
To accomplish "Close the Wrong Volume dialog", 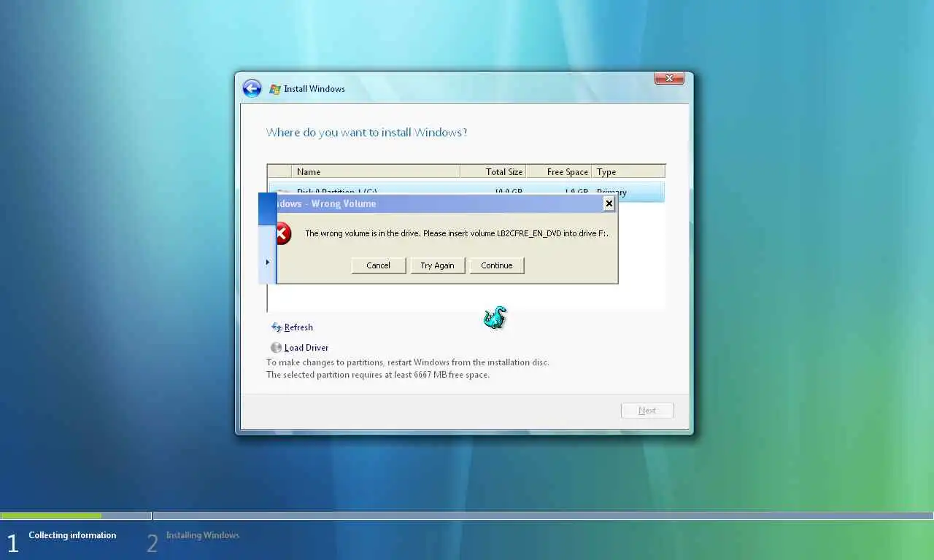I will [x=609, y=203].
